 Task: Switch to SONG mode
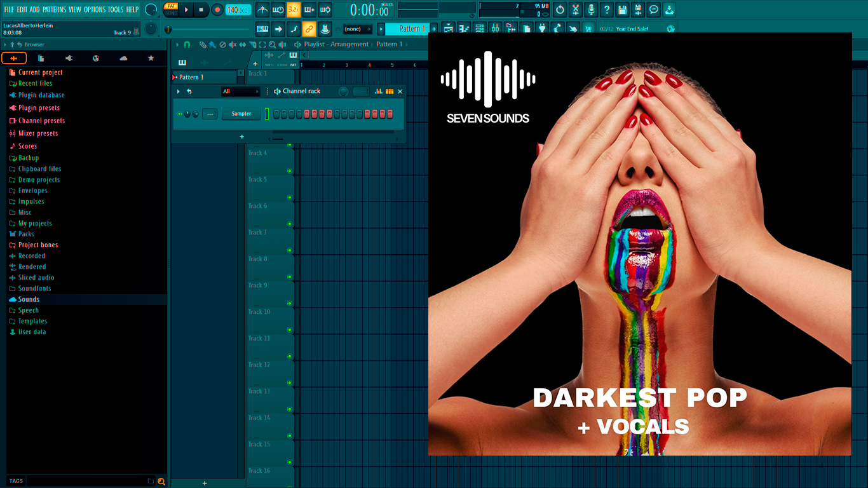point(172,13)
